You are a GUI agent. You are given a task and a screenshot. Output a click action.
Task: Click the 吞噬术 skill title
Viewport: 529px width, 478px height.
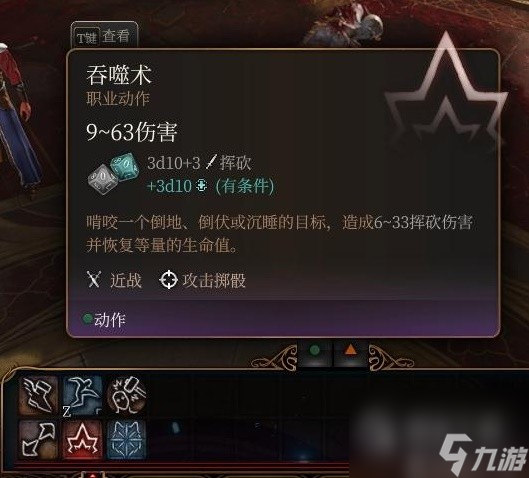point(118,75)
